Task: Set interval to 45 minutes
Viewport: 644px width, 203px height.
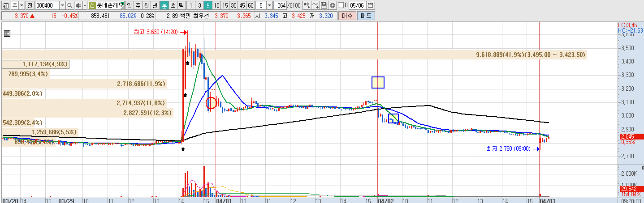Action: pyautogui.click(x=242, y=5)
